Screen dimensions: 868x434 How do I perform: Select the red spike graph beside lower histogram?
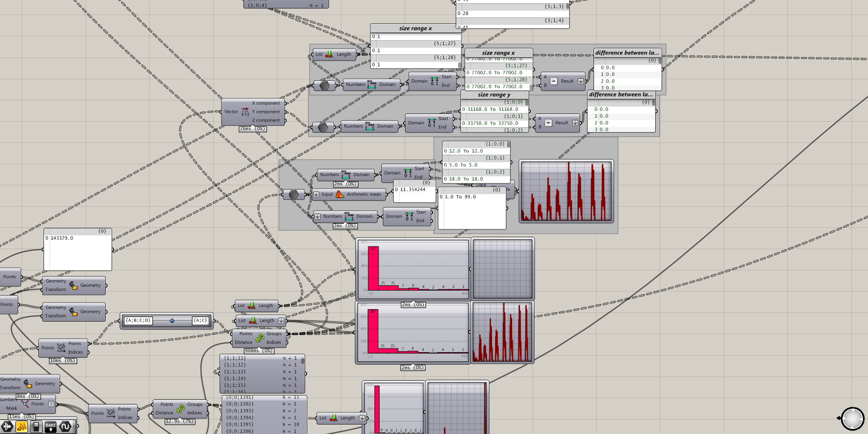pos(502,332)
